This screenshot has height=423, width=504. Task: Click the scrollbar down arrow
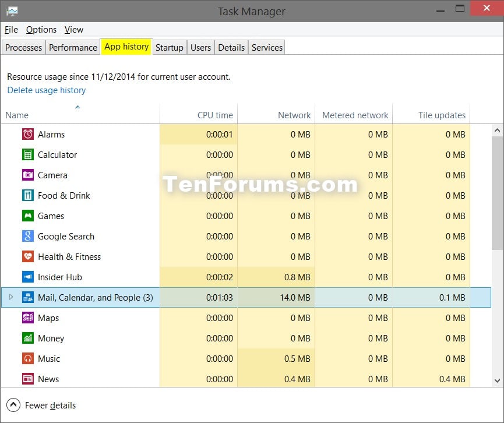pos(497,380)
